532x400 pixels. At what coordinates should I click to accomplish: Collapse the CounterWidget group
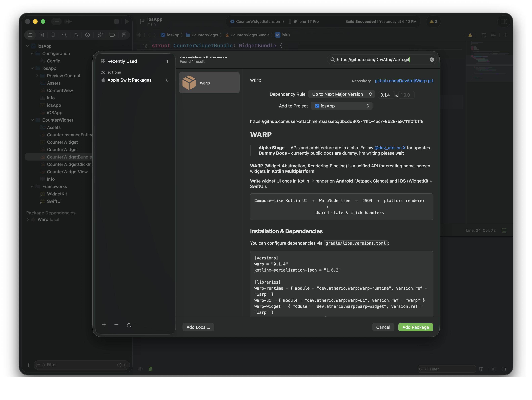point(32,120)
